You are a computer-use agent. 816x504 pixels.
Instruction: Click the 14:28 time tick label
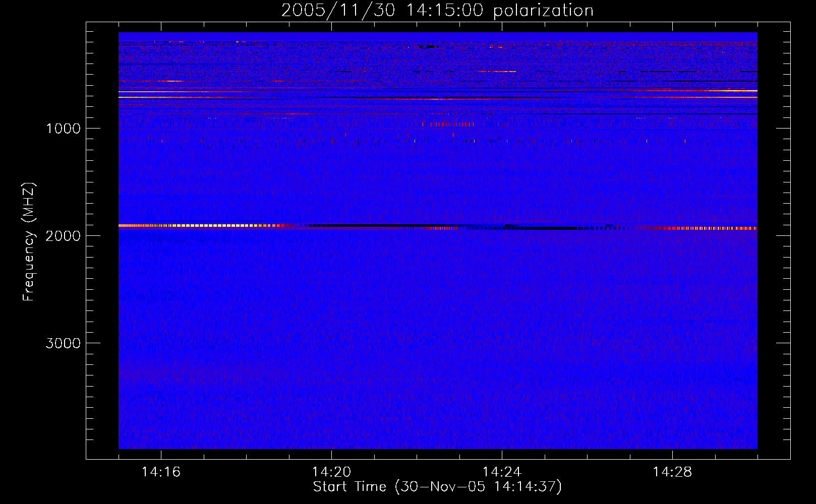(x=672, y=472)
